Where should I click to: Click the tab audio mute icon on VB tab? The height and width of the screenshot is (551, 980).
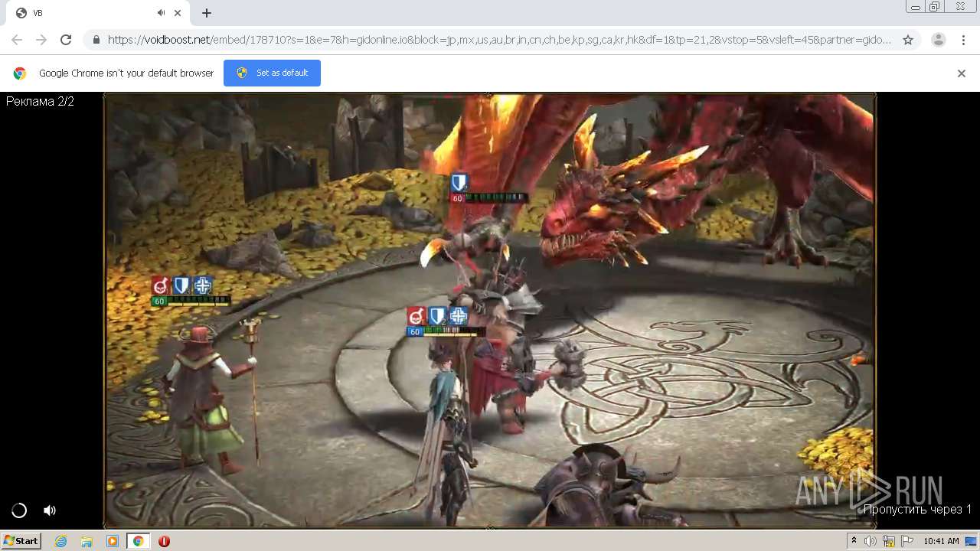[162, 13]
